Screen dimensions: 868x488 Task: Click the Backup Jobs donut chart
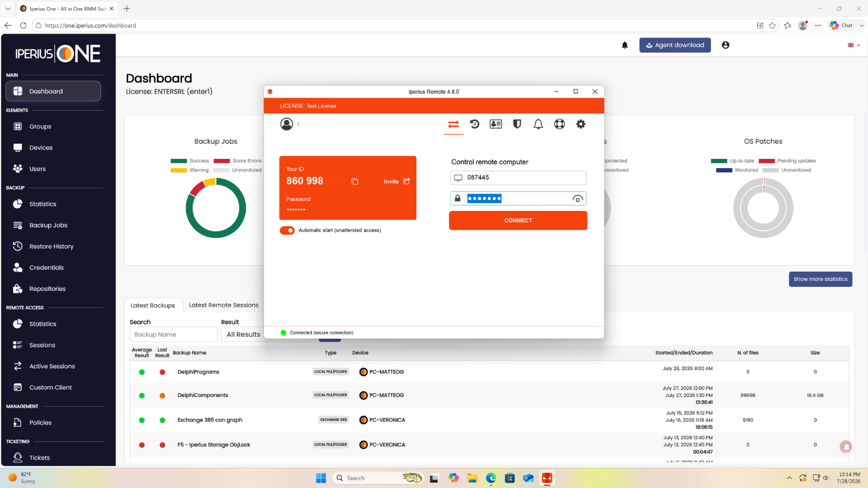pos(216,208)
